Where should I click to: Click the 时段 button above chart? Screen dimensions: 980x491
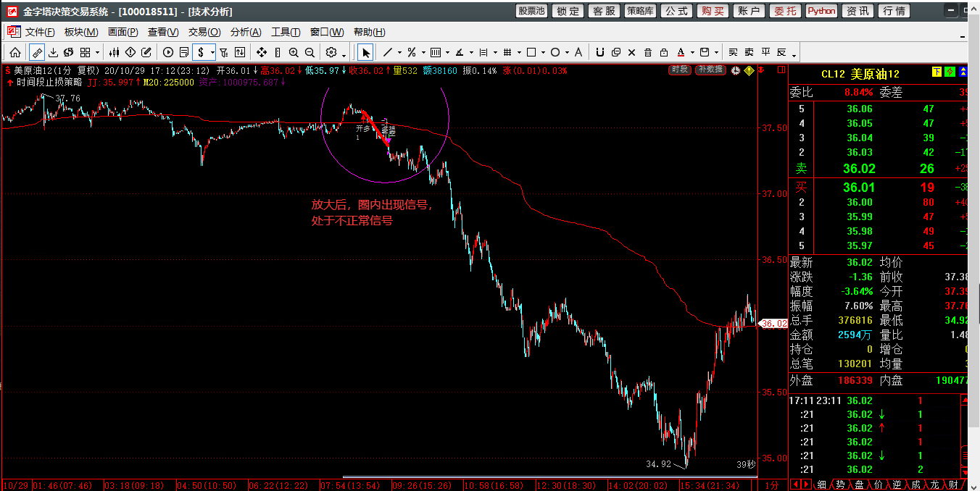pos(680,70)
